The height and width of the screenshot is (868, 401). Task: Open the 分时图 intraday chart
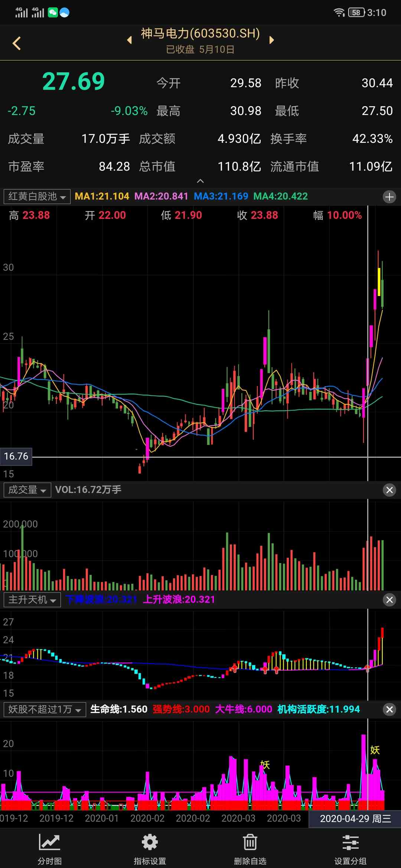pos(49,848)
